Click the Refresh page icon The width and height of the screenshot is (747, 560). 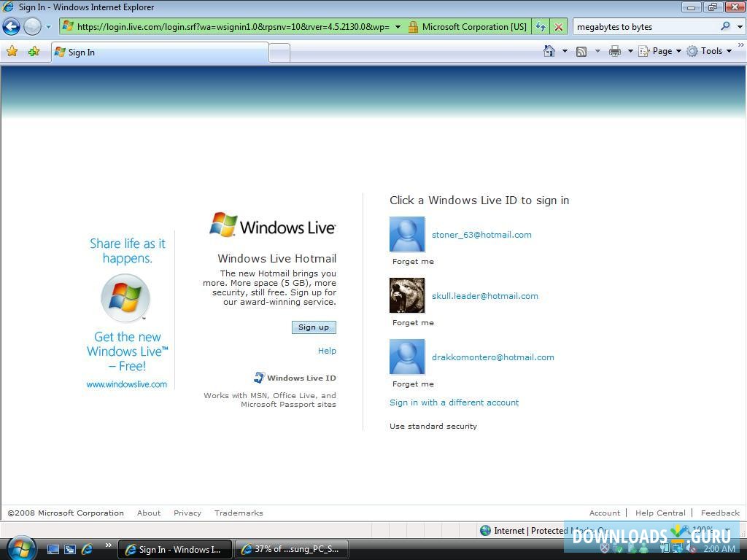click(541, 27)
